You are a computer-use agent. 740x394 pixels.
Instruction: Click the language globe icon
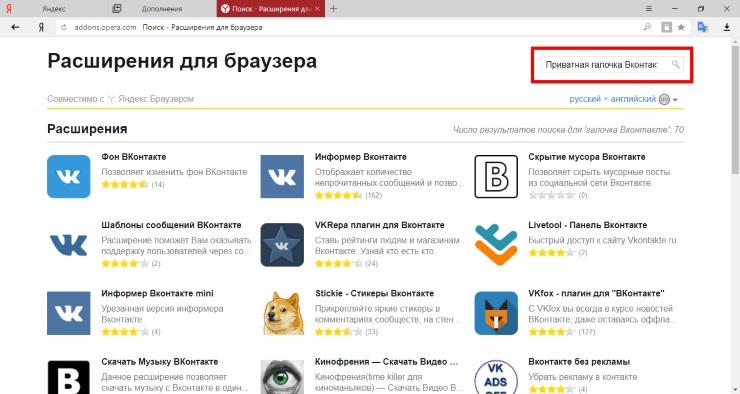tap(664, 100)
